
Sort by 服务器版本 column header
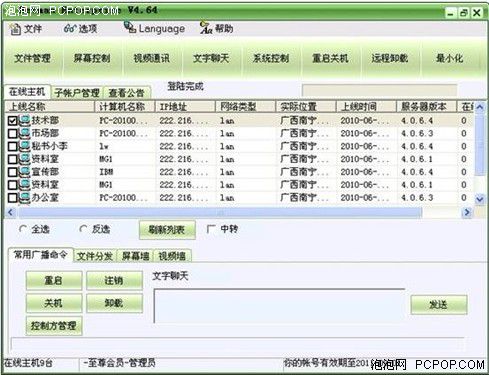click(427, 107)
